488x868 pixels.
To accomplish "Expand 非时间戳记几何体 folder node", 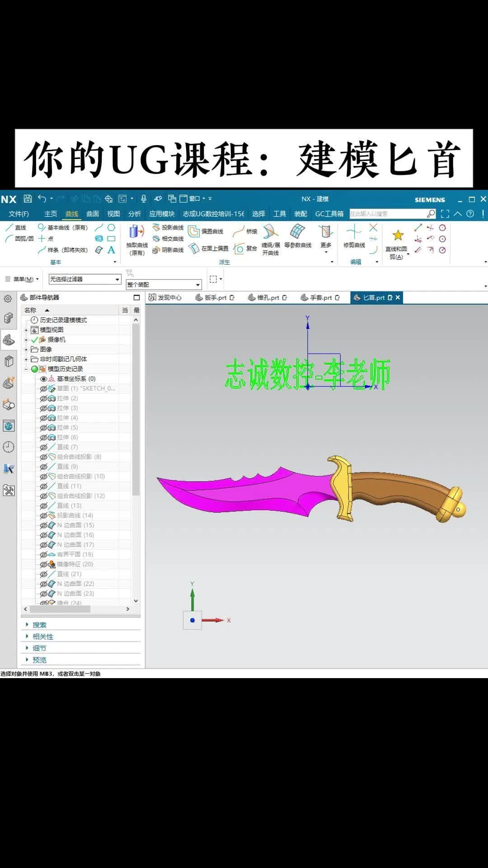I will click(x=26, y=359).
